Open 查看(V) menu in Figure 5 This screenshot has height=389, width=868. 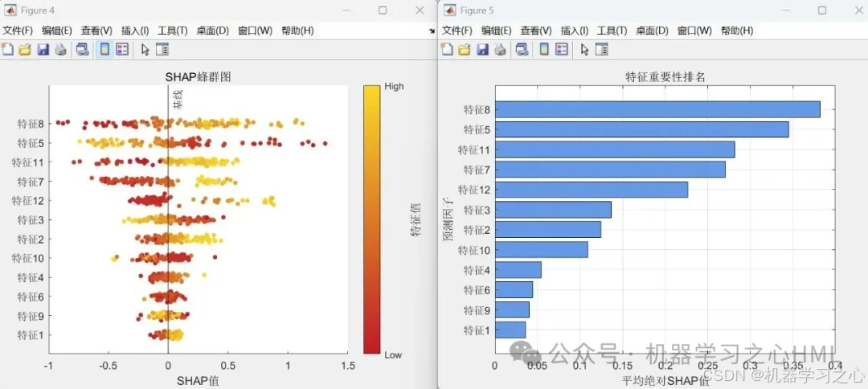536,31
